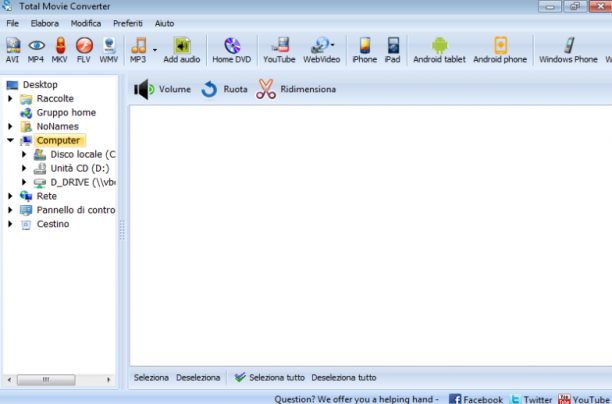
Task: Click the WebVideo toolbar icon
Action: click(321, 50)
